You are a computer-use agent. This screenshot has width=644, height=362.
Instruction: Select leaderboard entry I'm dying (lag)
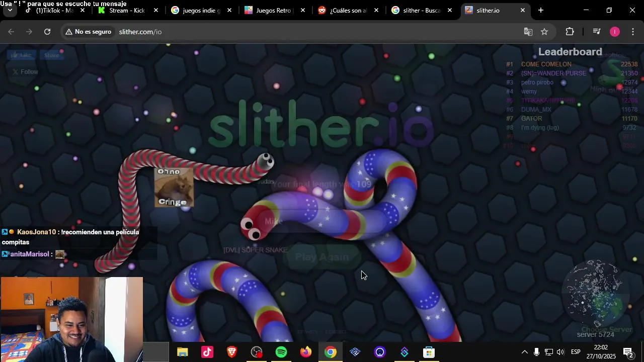click(x=572, y=128)
